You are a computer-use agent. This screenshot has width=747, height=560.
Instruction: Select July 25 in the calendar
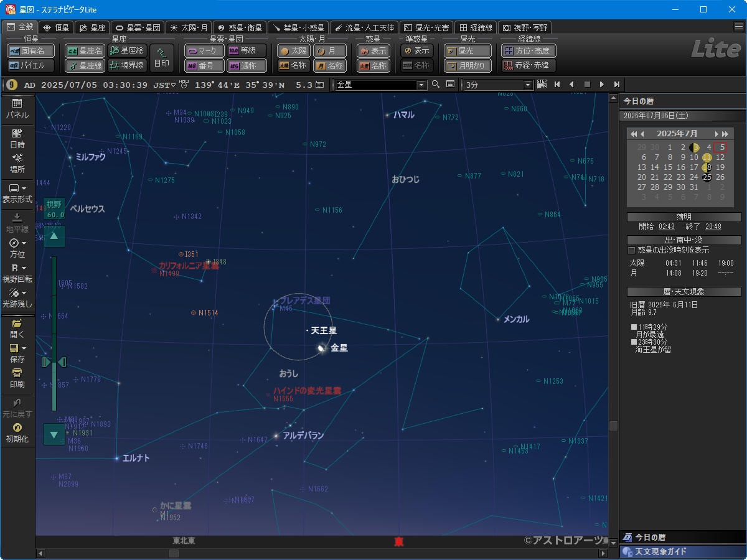click(x=707, y=177)
